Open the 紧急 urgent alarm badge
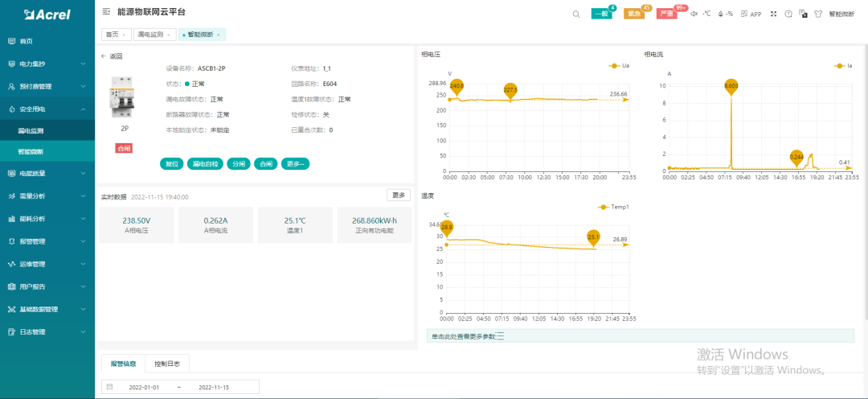The height and width of the screenshot is (399, 868). [634, 14]
